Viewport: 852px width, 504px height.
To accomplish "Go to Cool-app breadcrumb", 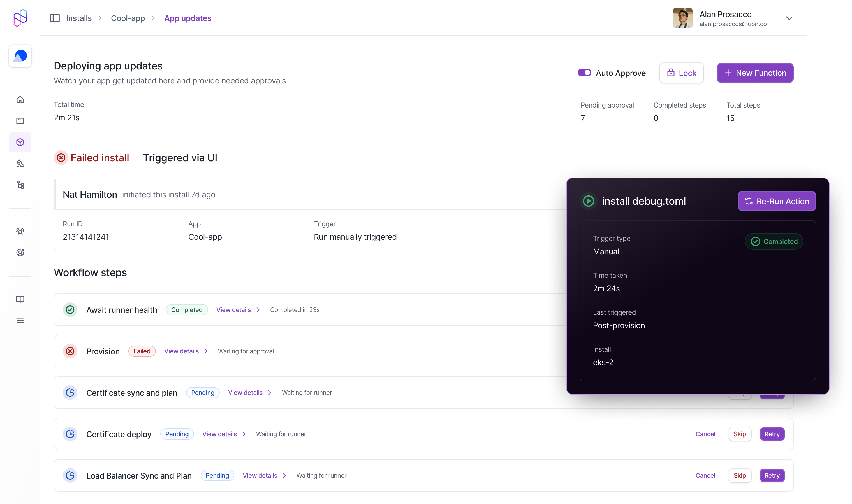I will pyautogui.click(x=128, y=18).
